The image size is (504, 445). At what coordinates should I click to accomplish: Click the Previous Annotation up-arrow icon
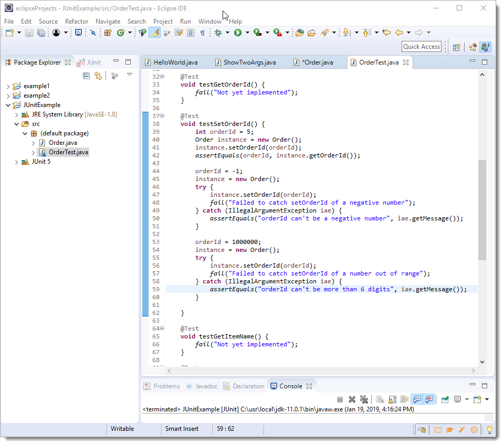367,33
